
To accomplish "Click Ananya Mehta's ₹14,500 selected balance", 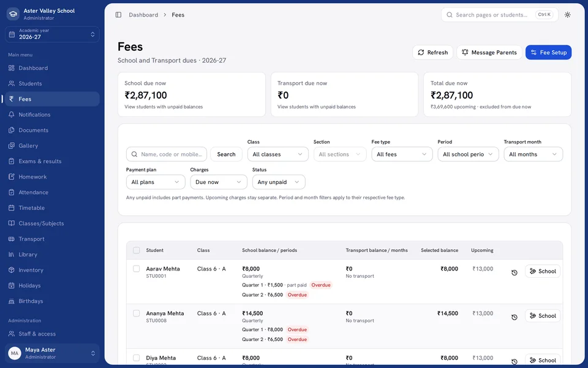I will 447,313.
